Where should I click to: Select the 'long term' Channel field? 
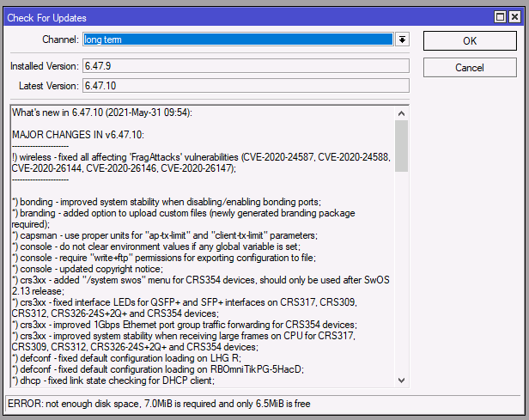point(238,40)
